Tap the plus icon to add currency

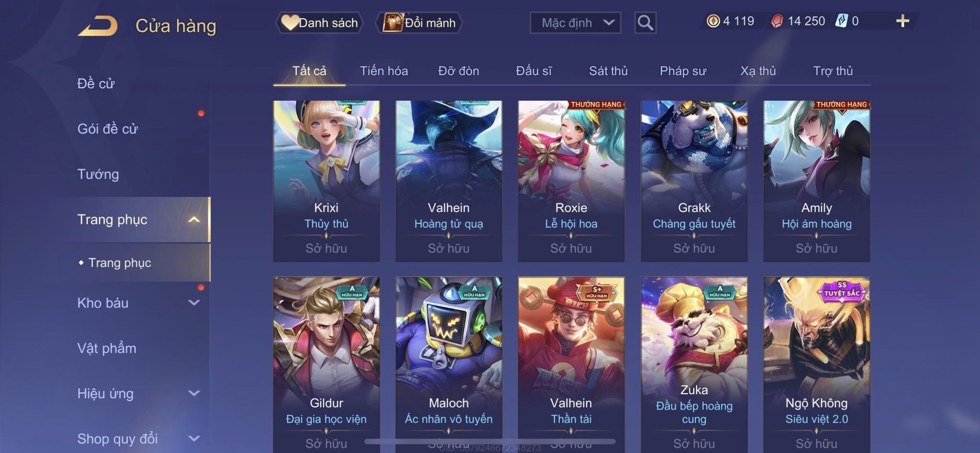(902, 21)
